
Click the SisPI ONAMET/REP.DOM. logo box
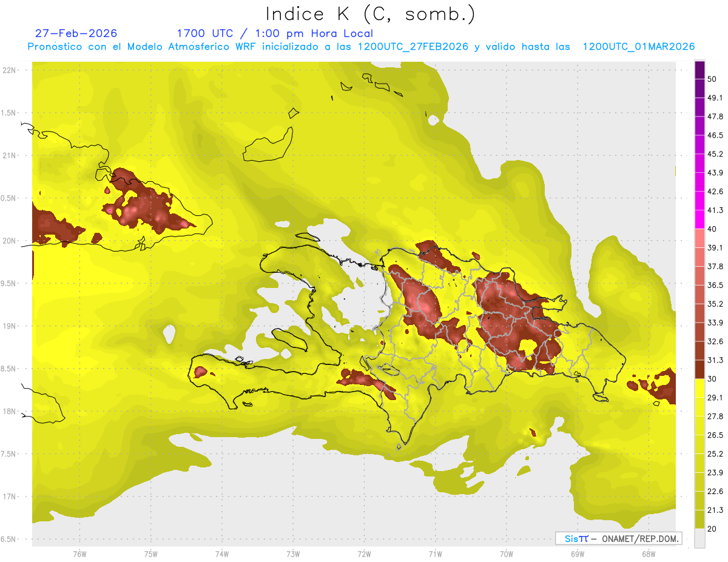[618, 538]
